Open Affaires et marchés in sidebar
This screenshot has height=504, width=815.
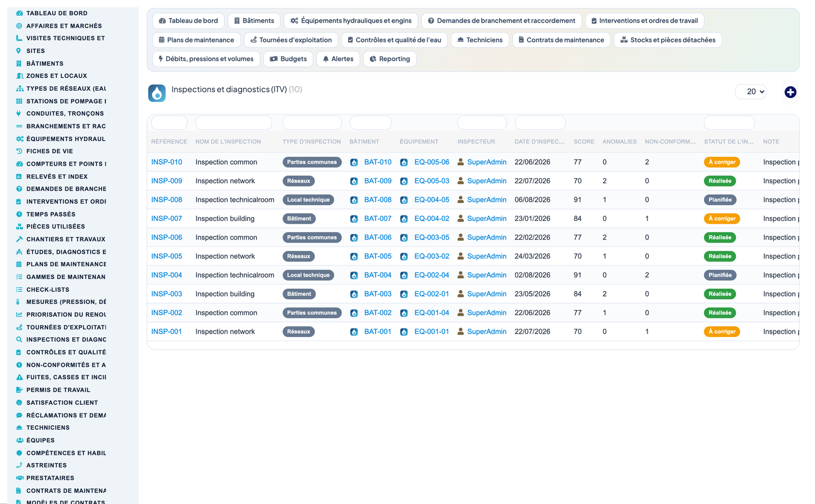pyautogui.click(x=64, y=26)
